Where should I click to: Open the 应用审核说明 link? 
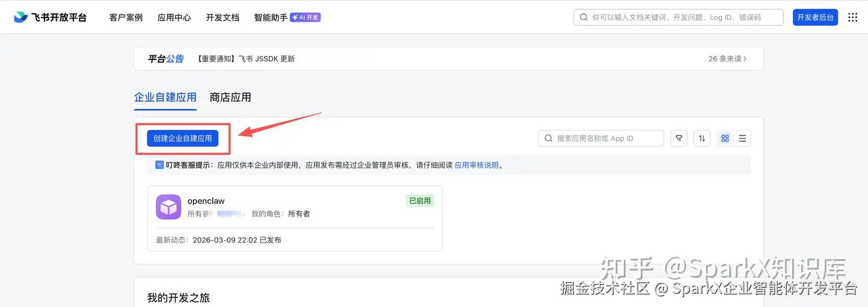[x=477, y=165]
